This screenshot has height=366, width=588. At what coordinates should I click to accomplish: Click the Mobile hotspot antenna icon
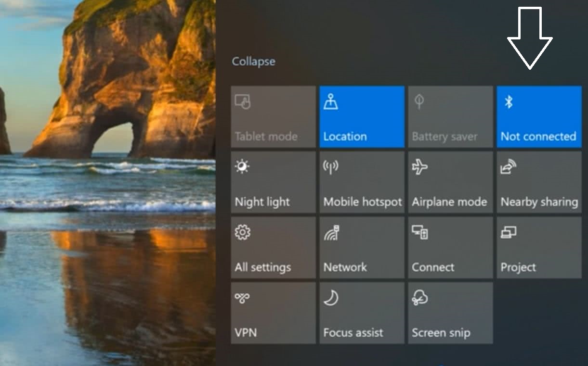[330, 167]
